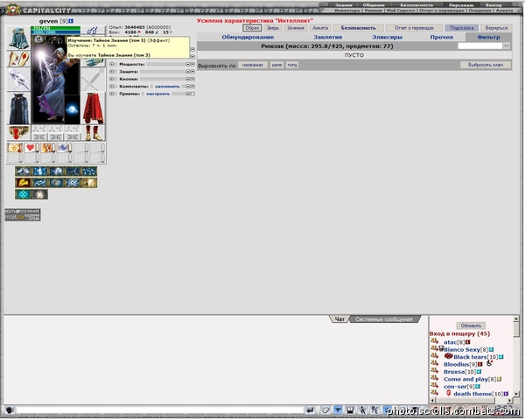Select the white crystal weapon slot
This screenshot has width=525, height=420.
(x=18, y=80)
